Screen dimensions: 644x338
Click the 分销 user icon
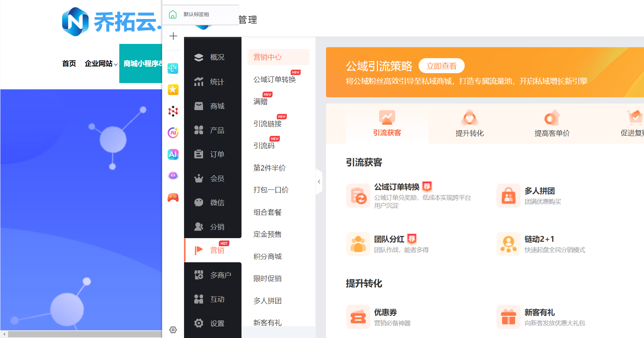(199, 227)
